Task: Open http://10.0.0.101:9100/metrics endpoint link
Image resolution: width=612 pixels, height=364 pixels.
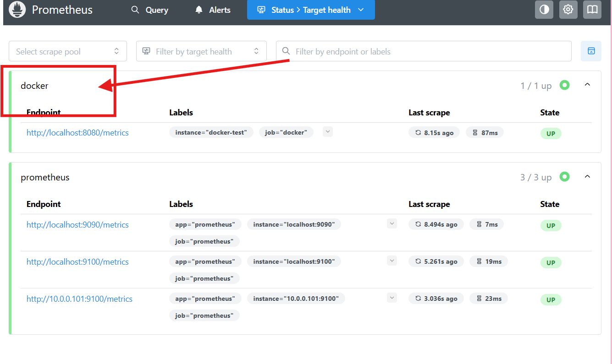Action: (79, 299)
